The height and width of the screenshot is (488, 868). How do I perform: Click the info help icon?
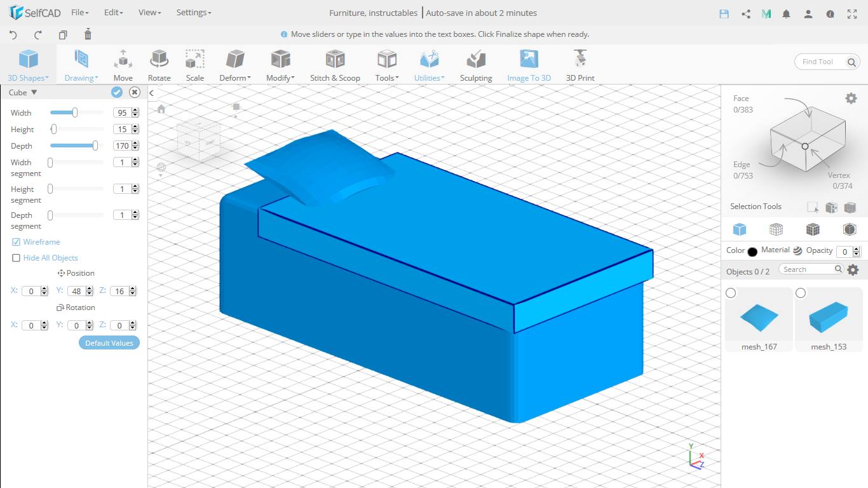pos(830,13)
